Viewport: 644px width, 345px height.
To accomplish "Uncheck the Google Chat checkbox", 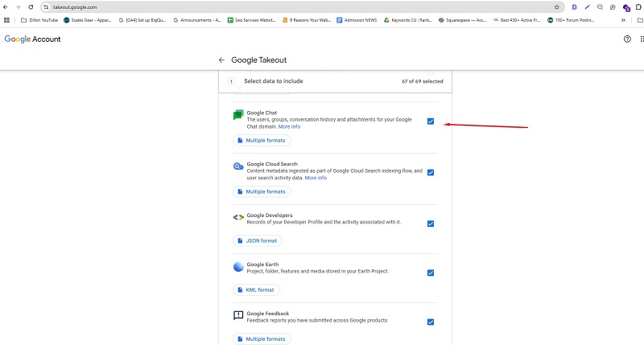I will [431, 121].
